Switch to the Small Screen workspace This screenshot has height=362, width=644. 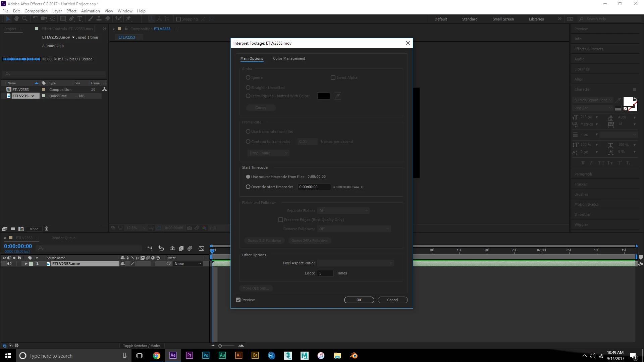coord(503,19)
